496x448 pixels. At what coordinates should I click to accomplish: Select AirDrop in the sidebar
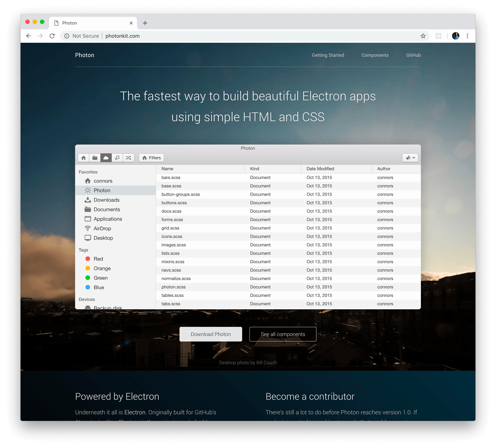tap(102, 228)
